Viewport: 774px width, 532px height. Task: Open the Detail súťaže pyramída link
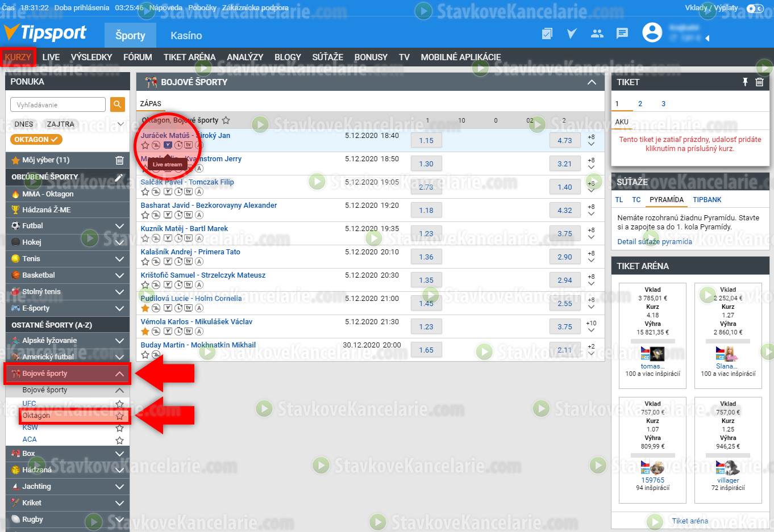click(x=655, y=241)
